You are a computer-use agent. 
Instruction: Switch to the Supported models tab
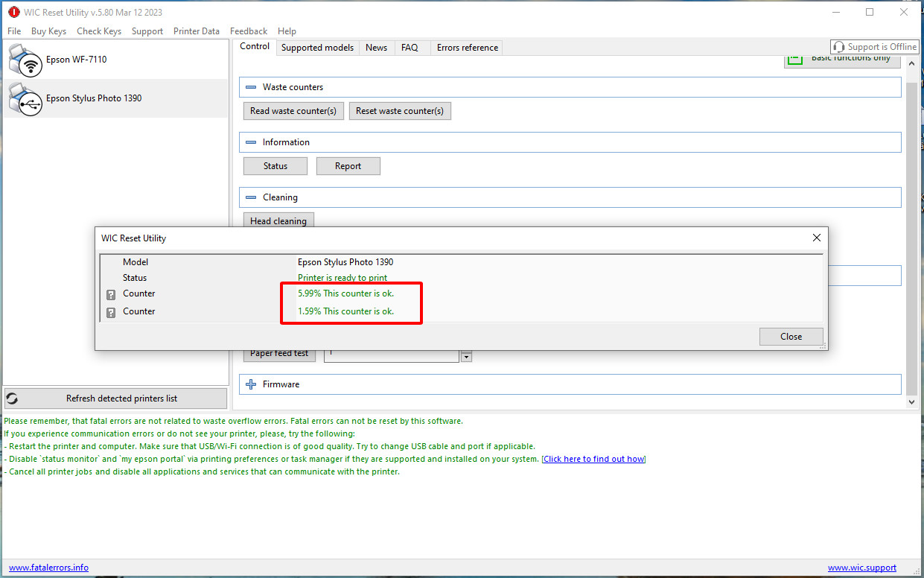317,48
